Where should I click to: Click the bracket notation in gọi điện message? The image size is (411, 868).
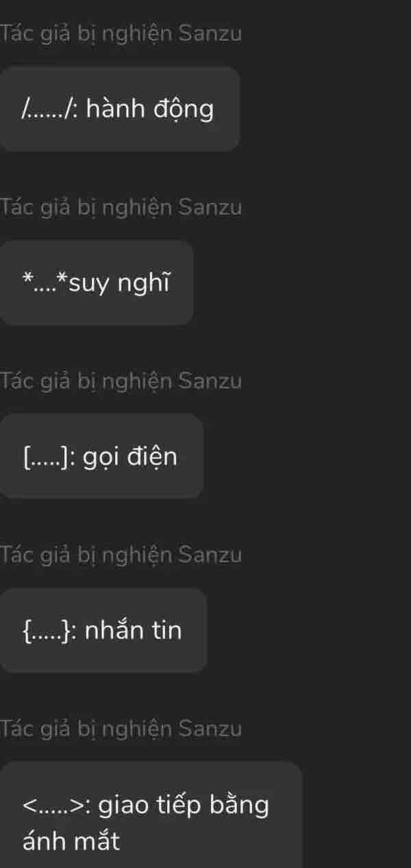(47, 455)
